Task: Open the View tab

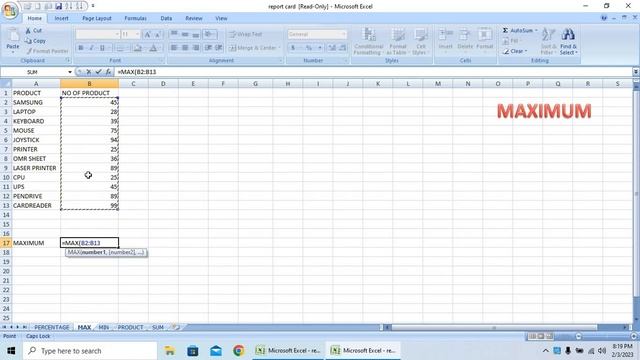Action: (221, 18)
